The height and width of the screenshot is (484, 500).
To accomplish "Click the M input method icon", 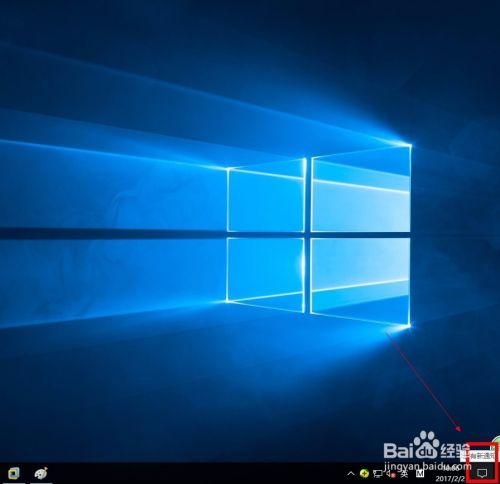I will [420, 473].
